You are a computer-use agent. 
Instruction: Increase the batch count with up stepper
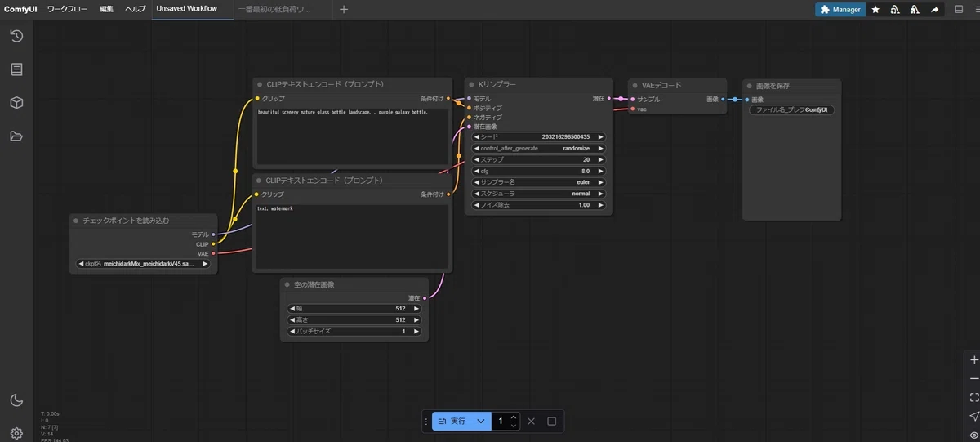(513, 417)
